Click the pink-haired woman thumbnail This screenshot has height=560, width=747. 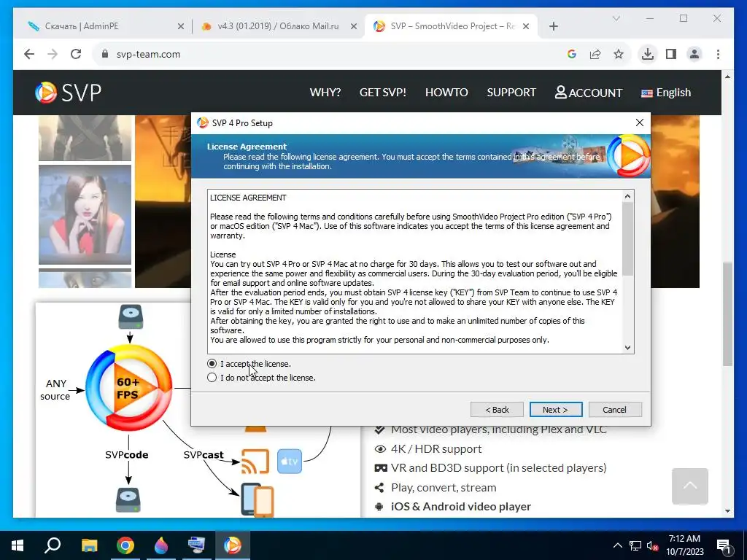85,214
